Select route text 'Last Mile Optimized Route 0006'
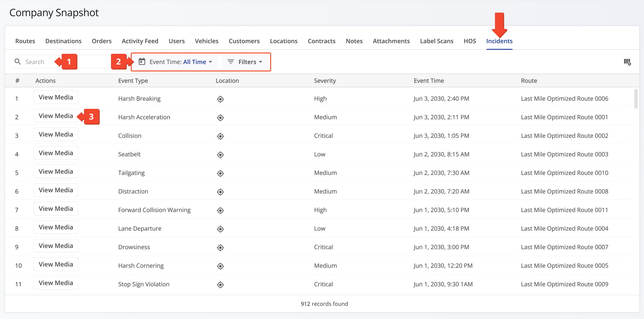Image resolution: width=644 pixels, height=319 pixels. pos(564,98)
